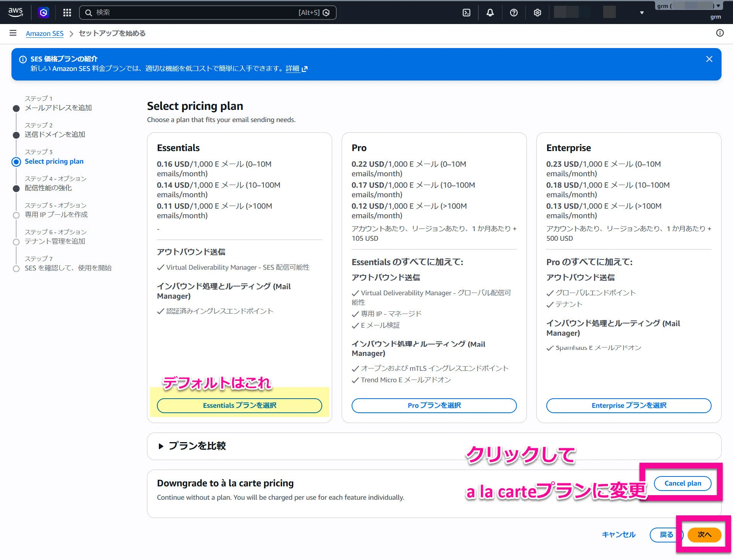Select the Pro plan button

tap(434, 406)
